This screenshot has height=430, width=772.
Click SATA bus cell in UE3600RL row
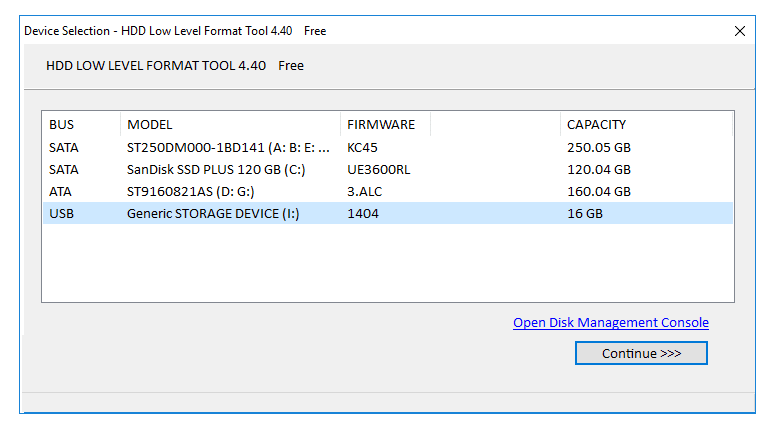click(64, 169)
